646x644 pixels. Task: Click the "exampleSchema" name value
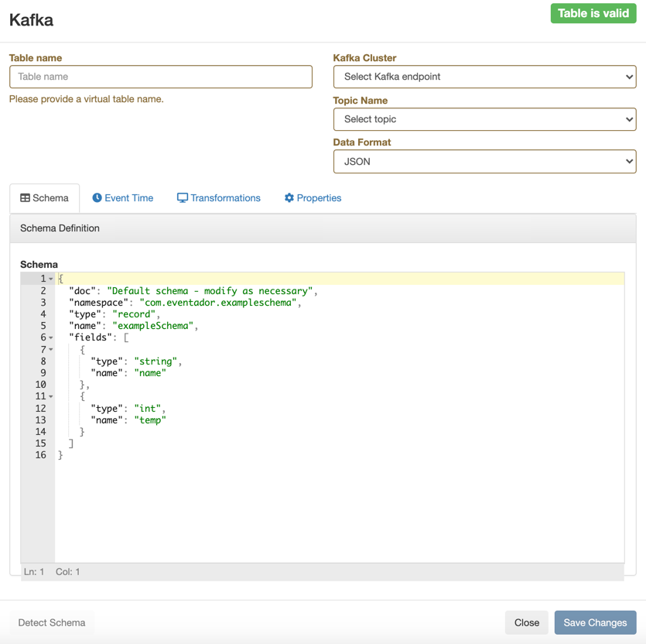tap(153, 326)
